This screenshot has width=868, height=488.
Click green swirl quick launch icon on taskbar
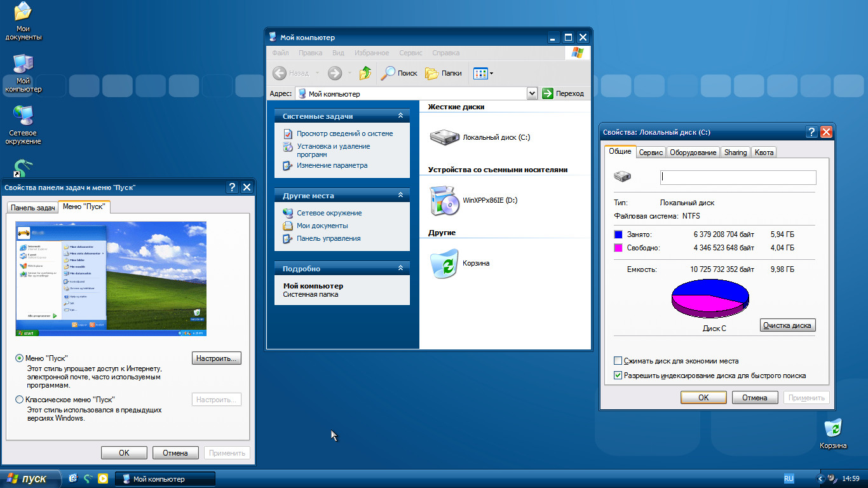(x=88, y=478)
